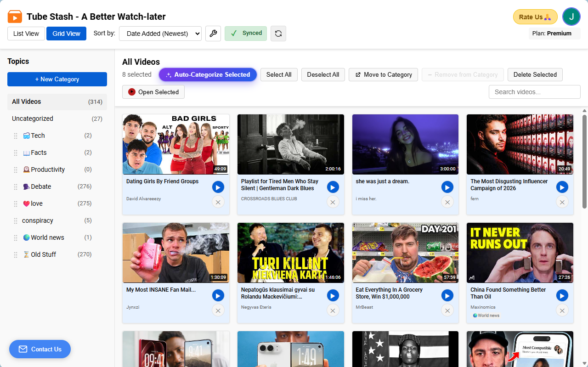Viewport: 588px width, 367px height.
Task: Open the Uncategorized topic
Action: click(57, 119)
